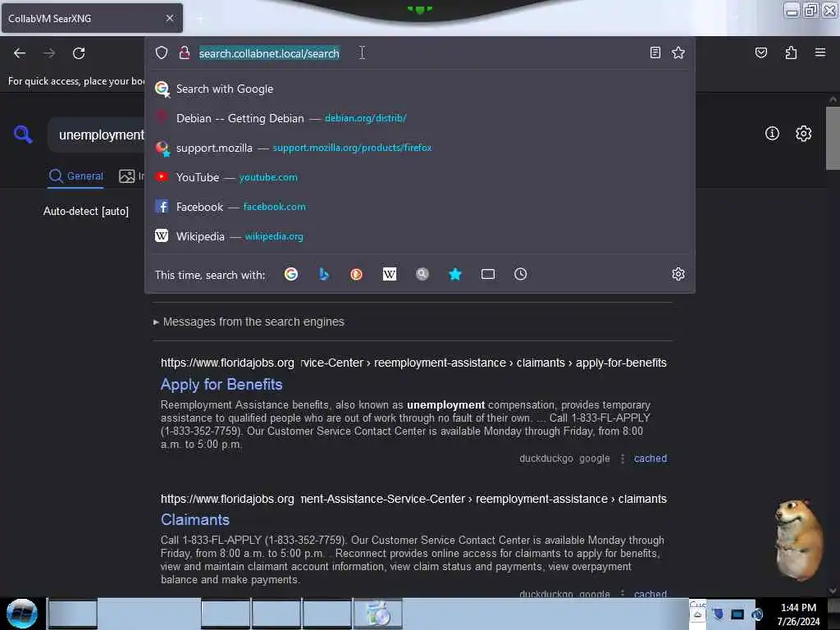Open the Apply for Benefits result
The height and width of the screenshot is (630, 840).
(x=221, y=385)
